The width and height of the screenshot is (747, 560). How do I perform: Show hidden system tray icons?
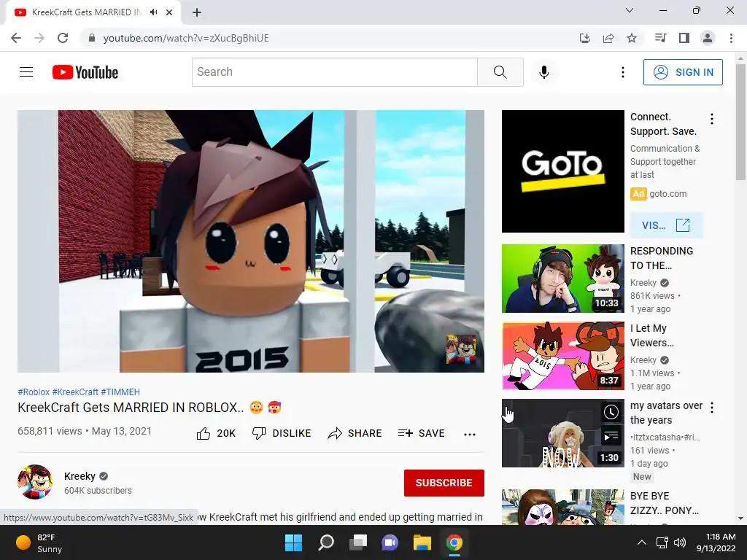[642, 542]
